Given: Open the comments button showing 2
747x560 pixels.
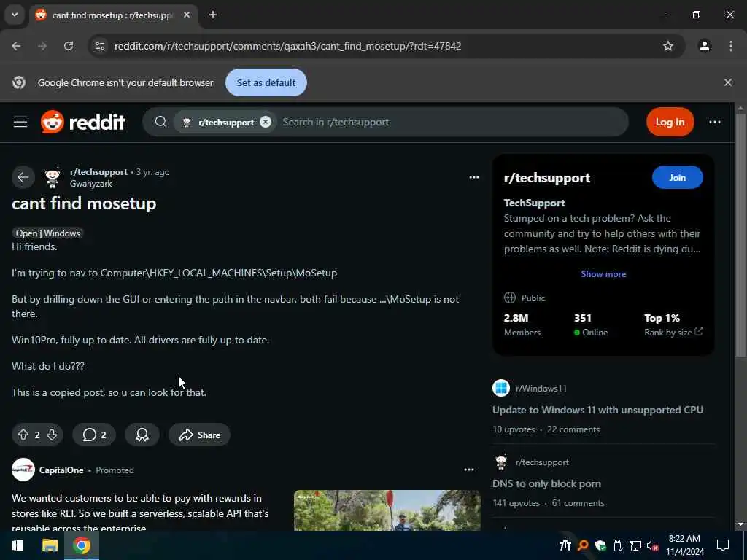Looking at the screenshot, I should coord(94,435).
